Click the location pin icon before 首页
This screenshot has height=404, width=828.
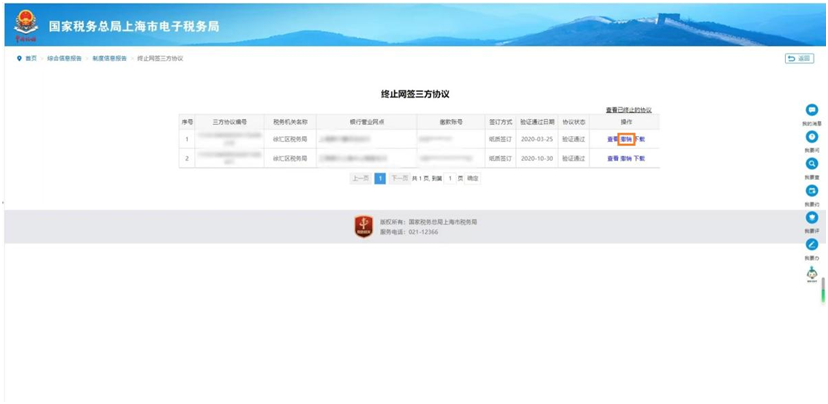[x=20, y=59]
